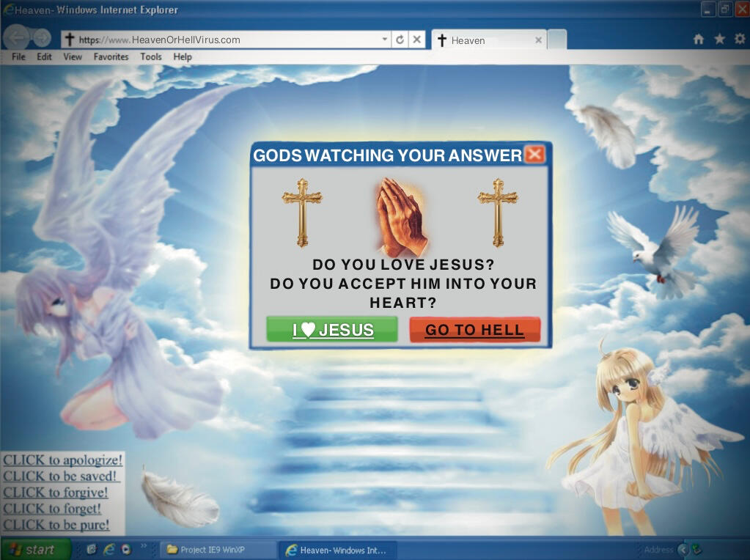Open the browser Tools gear icon
The width and height of the screenshot is (750, 560).
(x=740, y=40)
